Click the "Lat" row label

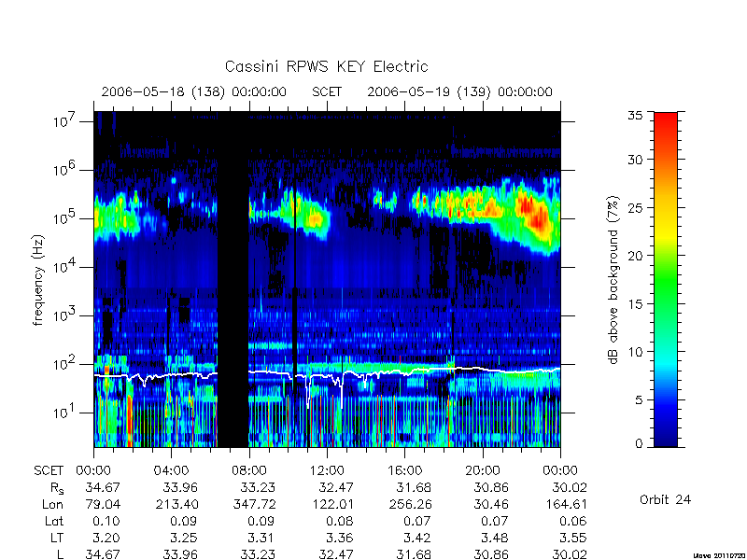(54, 522)
